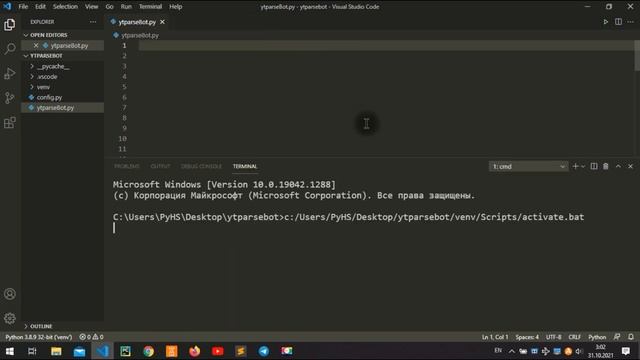Open the Manage gear icon

click(x=9, y=318)
